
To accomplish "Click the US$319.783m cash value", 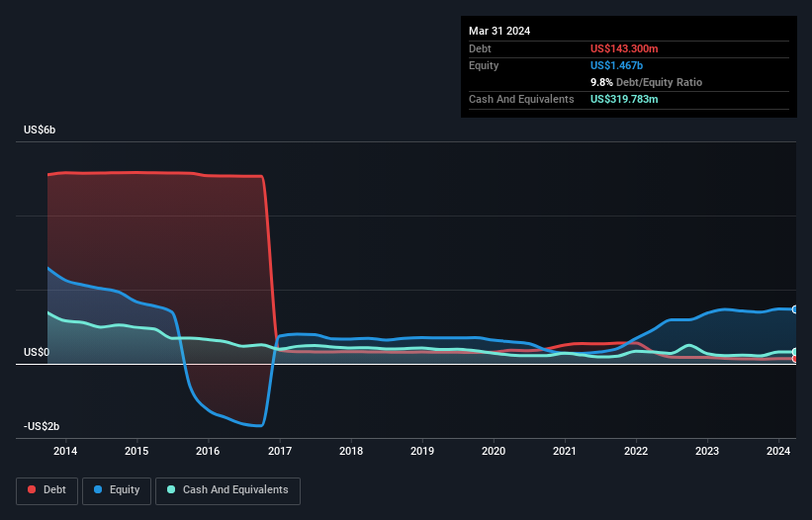I will 624,99.
